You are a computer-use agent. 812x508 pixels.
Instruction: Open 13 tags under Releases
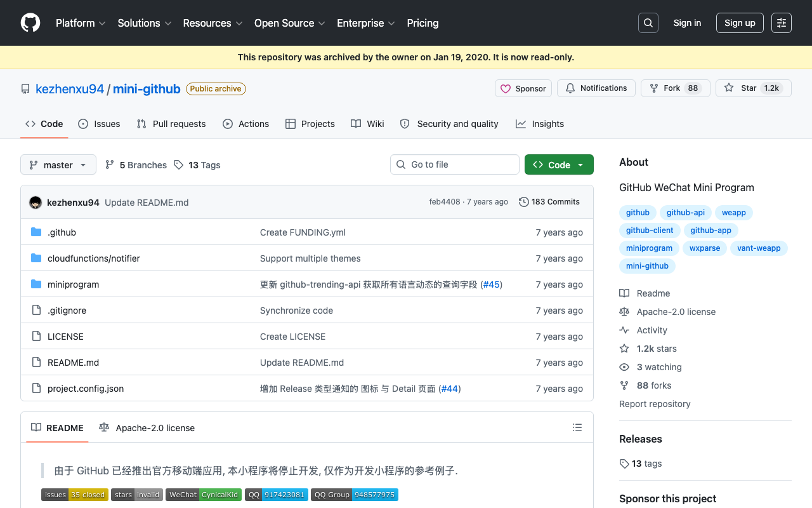pyautogui.click(x=641, y=464)
